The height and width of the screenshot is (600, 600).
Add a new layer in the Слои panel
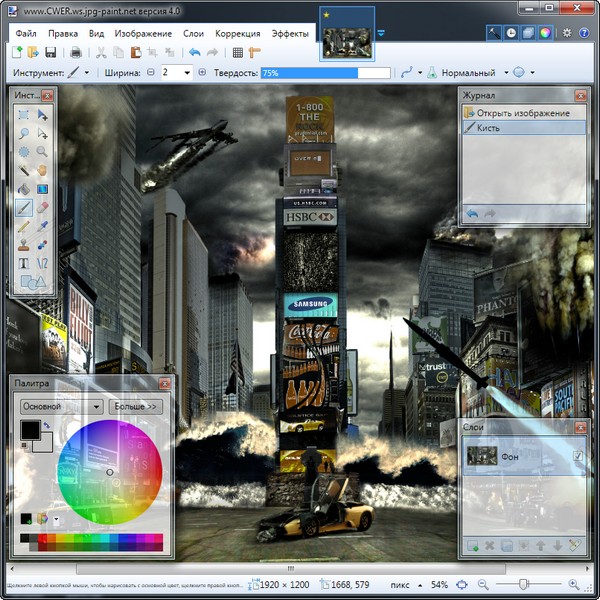pyautogui.click(x=472, y=546)
